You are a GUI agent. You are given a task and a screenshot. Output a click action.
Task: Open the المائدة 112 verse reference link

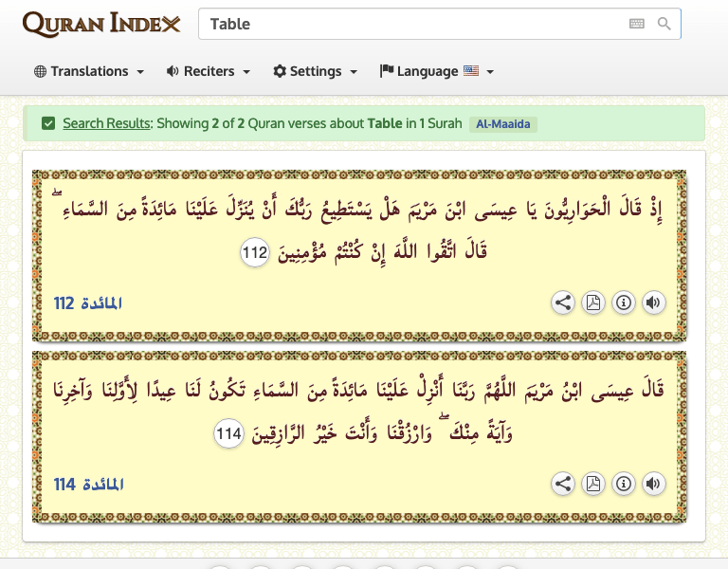[x=89, y=303]
